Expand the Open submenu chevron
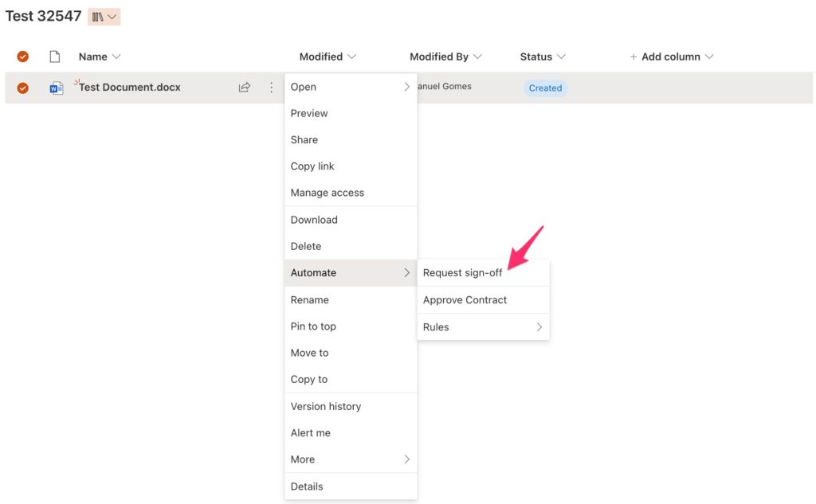 (x=406, y=87)
